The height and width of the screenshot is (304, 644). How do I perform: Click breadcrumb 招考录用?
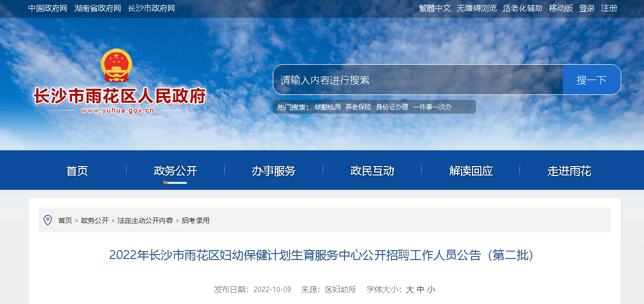coord(196,220)
